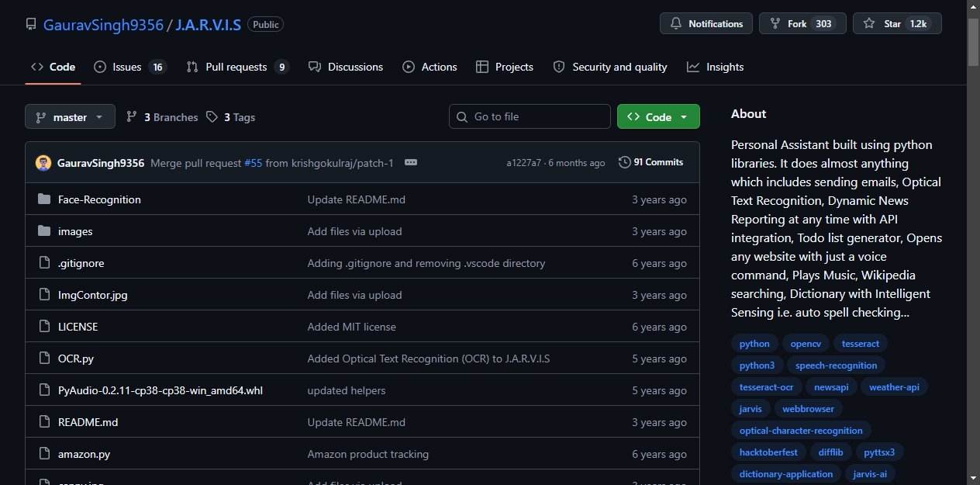
Task: Click the repository icon beside GauravSingh9356
Action: click(x=31, y=24)
